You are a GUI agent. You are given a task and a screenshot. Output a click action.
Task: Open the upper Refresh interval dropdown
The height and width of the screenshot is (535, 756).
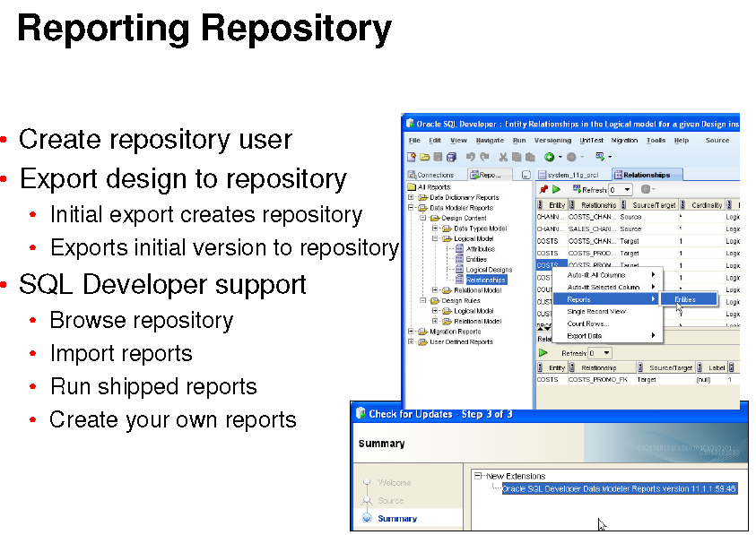click(x=627, y=189)
